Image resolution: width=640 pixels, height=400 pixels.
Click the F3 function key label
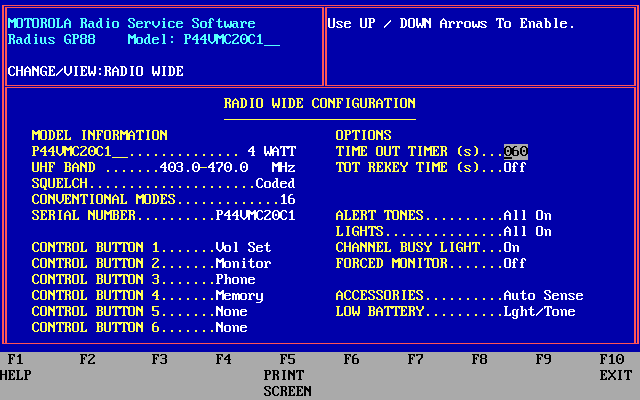pos(160,359)
